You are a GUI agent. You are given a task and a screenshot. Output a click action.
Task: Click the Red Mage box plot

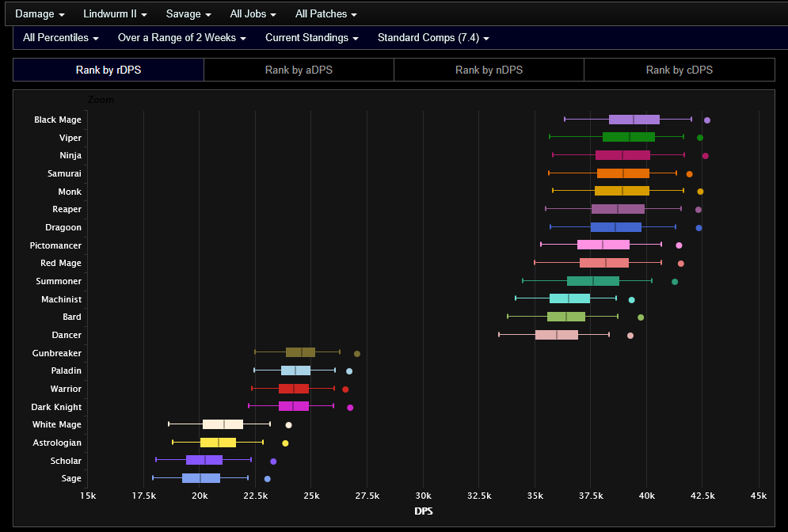click(x=604, y=263)
